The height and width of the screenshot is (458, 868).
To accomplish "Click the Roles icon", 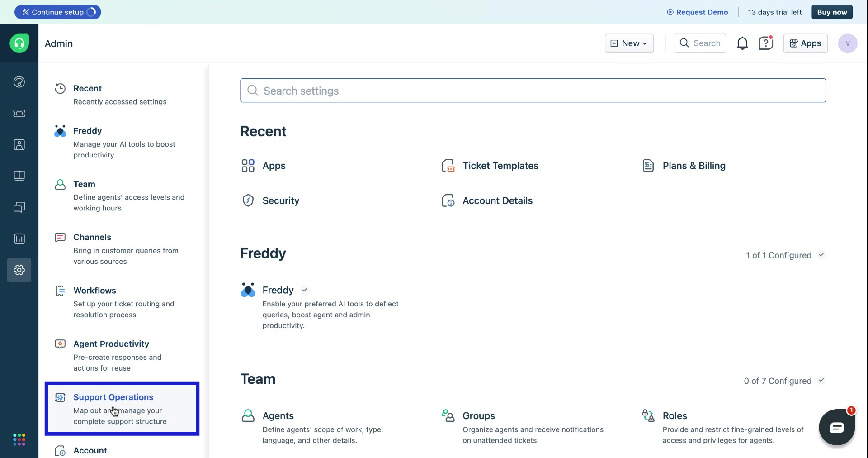I will [x=648, y=415].
